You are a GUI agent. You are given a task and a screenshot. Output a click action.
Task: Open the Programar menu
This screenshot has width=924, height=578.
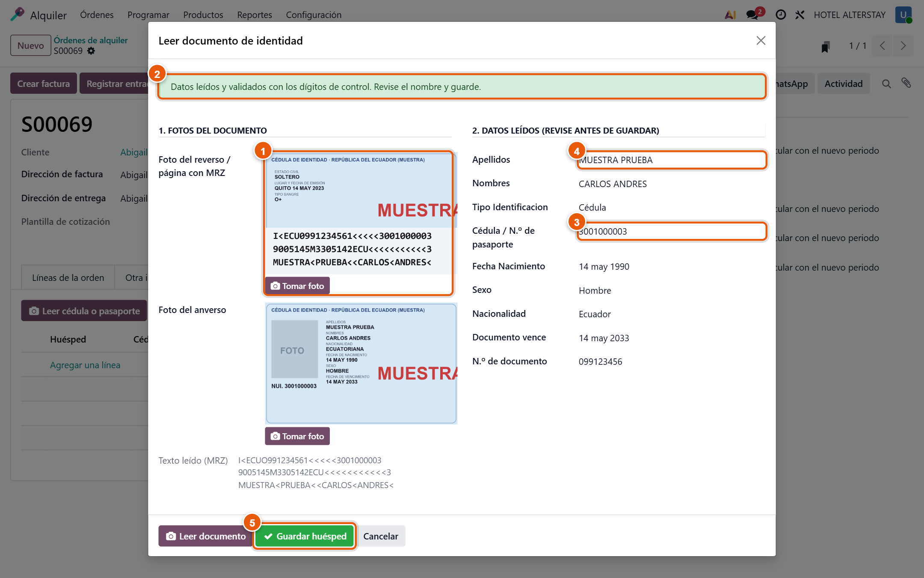point(148,15)
